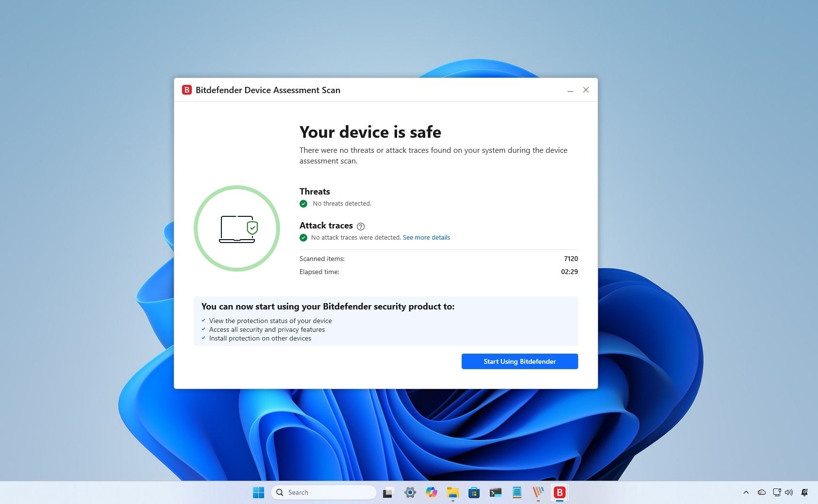Click the taskbar Search box
This screenshot has width=818, height=504.
[324, 493]
